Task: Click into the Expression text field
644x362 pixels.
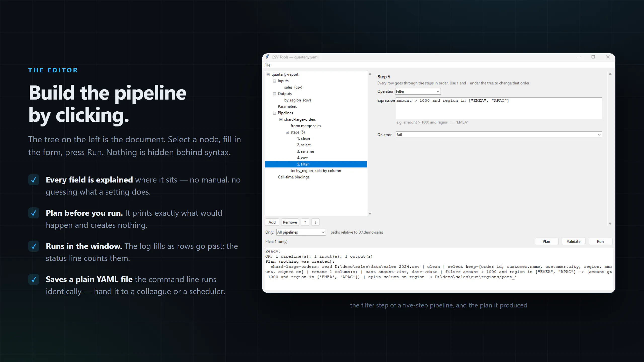Action: [499, 108]
